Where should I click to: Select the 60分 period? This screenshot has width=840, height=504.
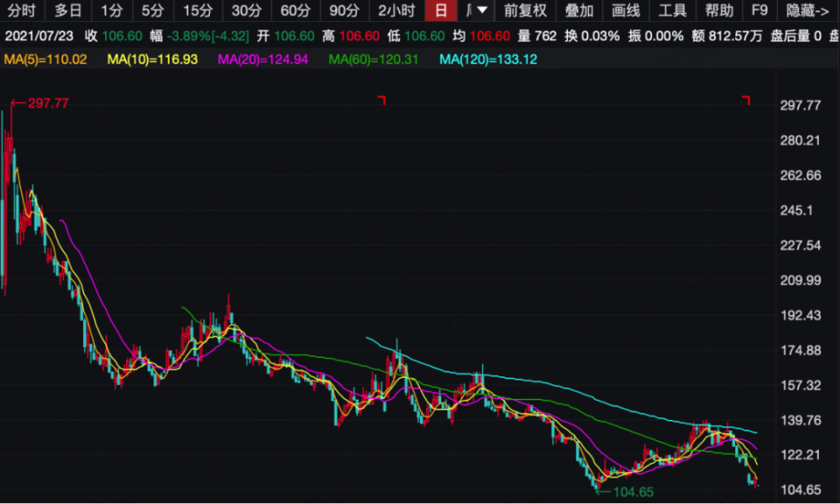295,10
